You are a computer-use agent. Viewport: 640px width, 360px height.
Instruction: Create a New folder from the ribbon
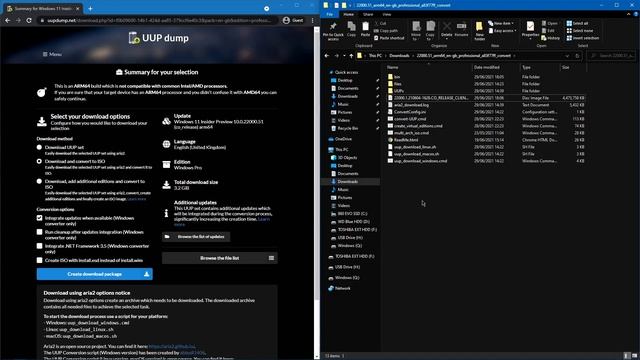click(x=480, y=31)
